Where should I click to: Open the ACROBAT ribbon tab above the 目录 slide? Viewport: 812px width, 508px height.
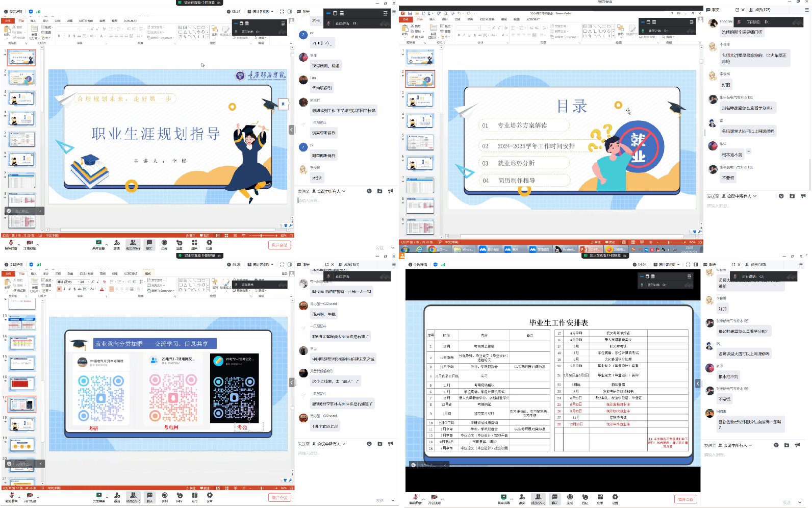533,19
